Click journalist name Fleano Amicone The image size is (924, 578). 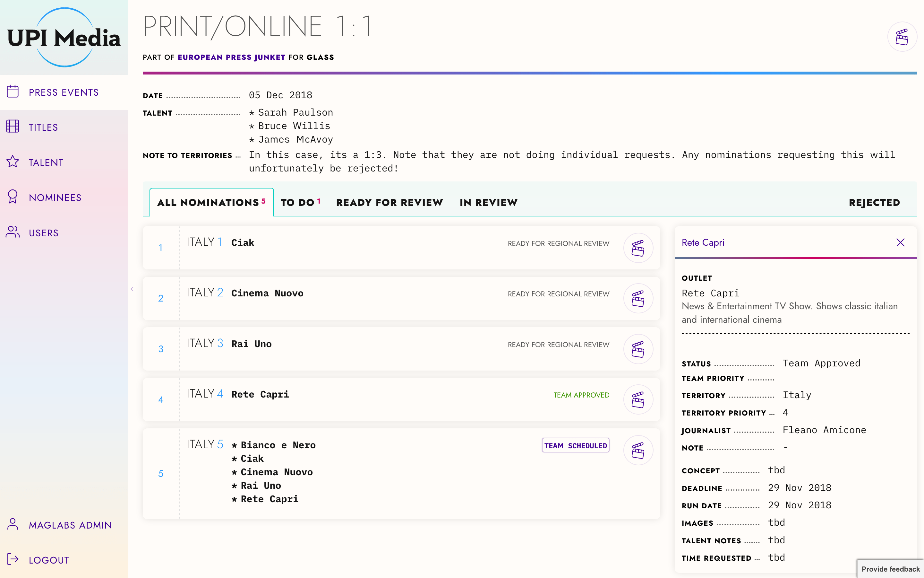pos(824,430)
